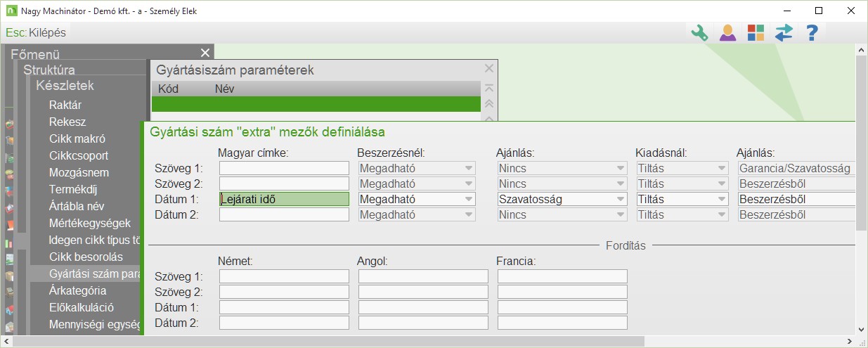The width and height of the screenshot is (868, 348).
Task: Open Mértékegységek menu item
Action: click(x=90, y=223)
